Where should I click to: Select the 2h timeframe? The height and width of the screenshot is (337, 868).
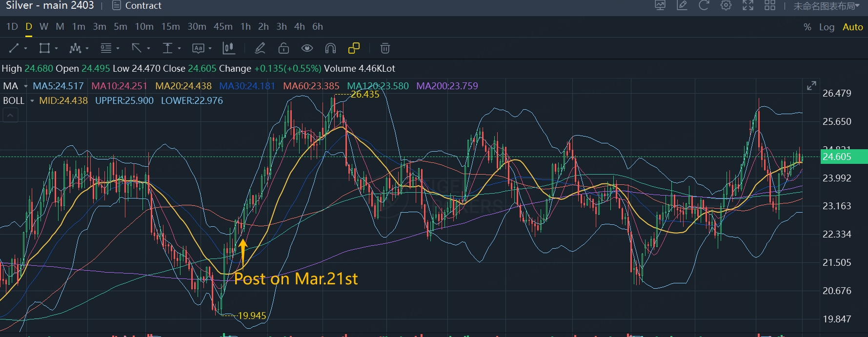263,27
